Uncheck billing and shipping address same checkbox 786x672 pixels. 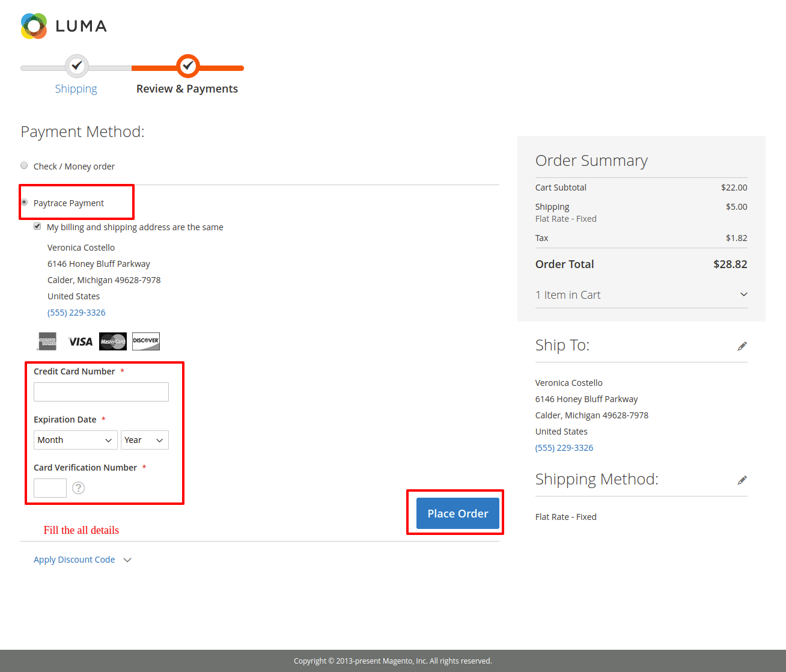pyautogui.click(x=37, y=227)
